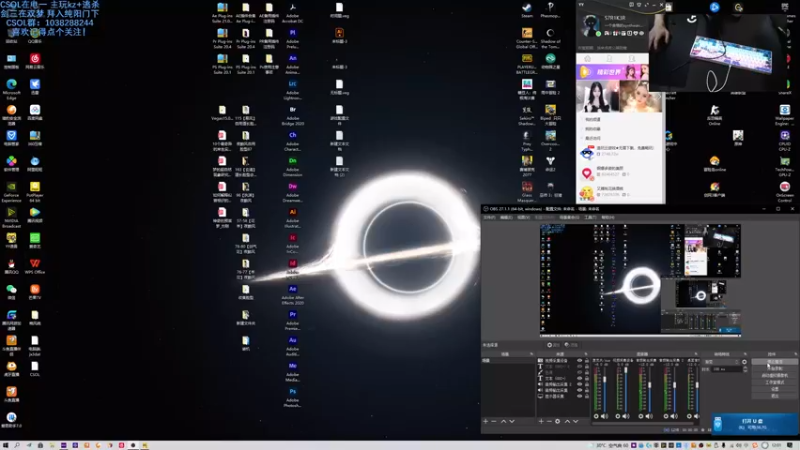
Task: Pop out the OBS Audio Mixer dock
Action: [696, 354]
